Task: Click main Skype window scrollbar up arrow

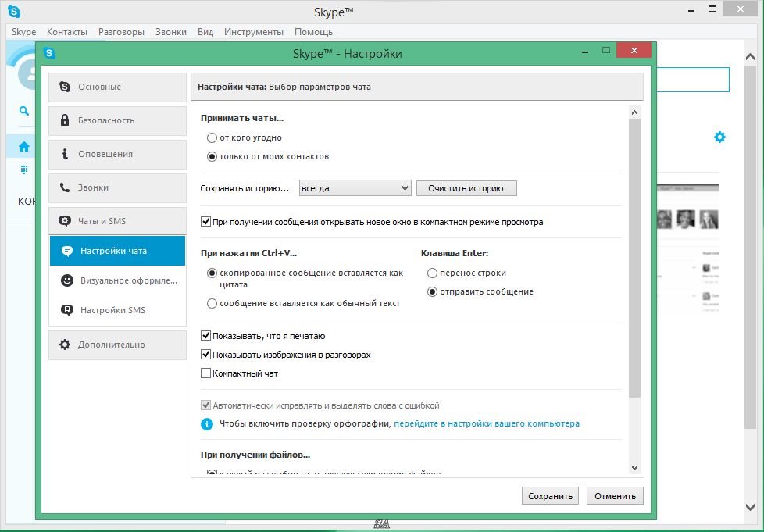Action: click(x=751, y=57)
